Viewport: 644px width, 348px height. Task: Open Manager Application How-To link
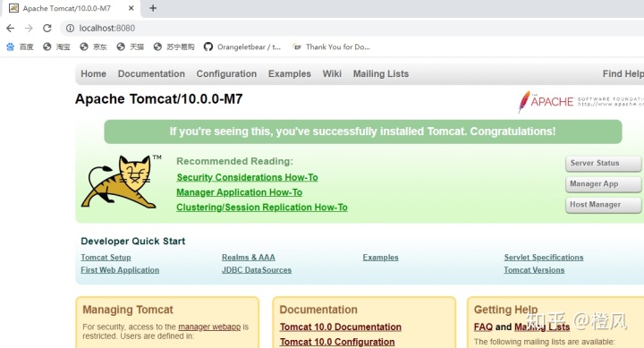click(240, 192)
